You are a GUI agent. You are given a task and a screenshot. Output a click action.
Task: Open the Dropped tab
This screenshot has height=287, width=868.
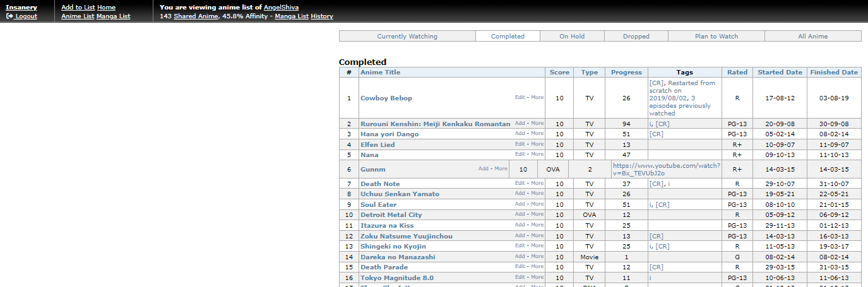[636, 37]
